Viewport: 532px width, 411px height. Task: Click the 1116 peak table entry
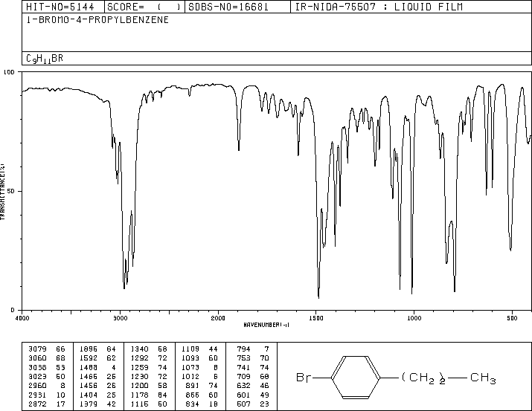coord(139,404)
